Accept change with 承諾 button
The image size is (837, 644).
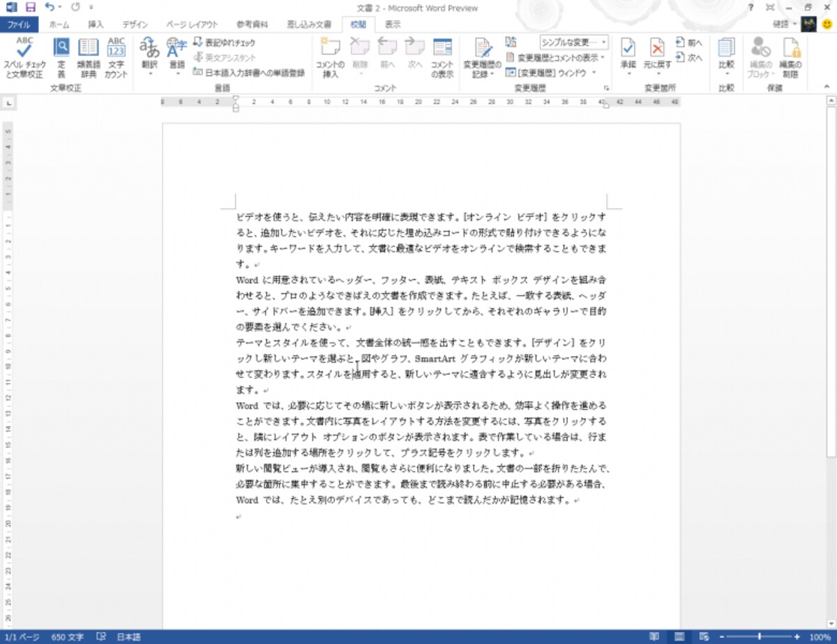pos(628,57)
